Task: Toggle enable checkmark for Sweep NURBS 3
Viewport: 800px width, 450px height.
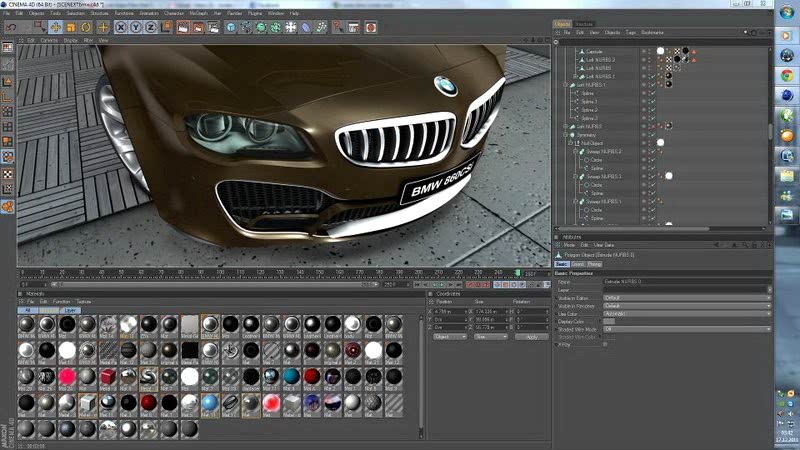Action: pos(652,177)
